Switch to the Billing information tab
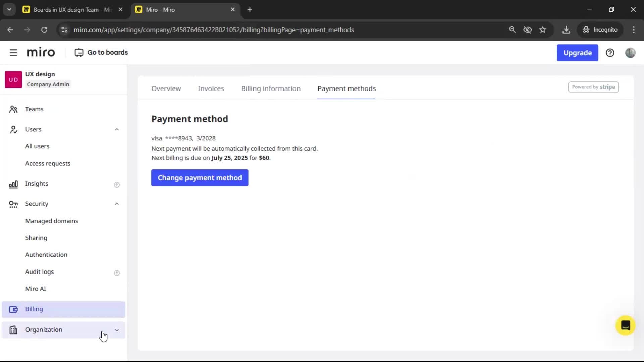The height and width of the screenshot is (362, 644). pos(271,88)
